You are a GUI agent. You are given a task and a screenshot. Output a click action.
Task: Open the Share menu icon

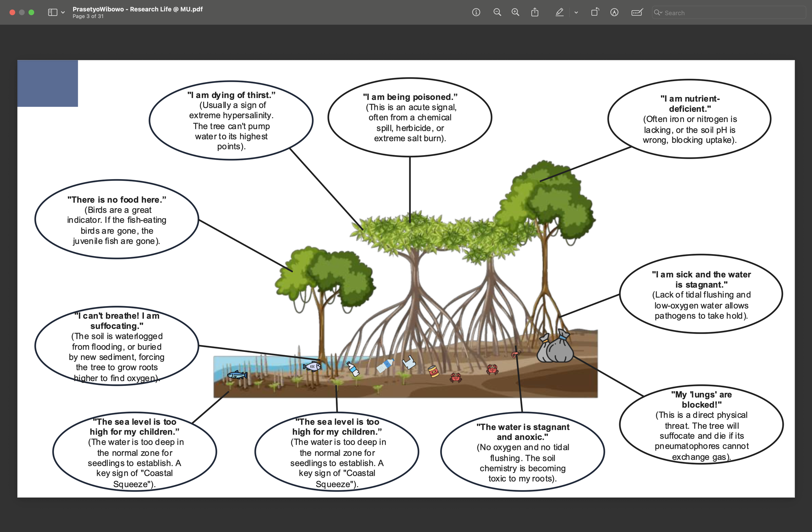[x=535, y=13]
